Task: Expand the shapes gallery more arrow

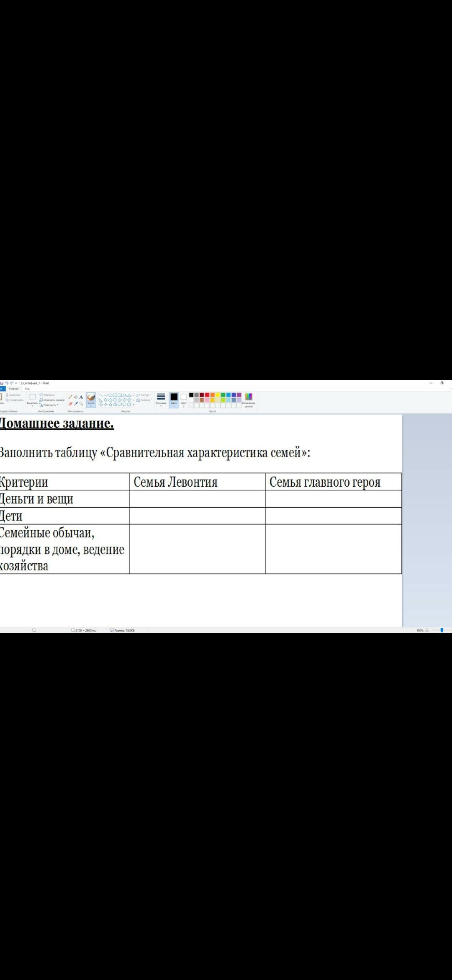Action: point(133,405)
